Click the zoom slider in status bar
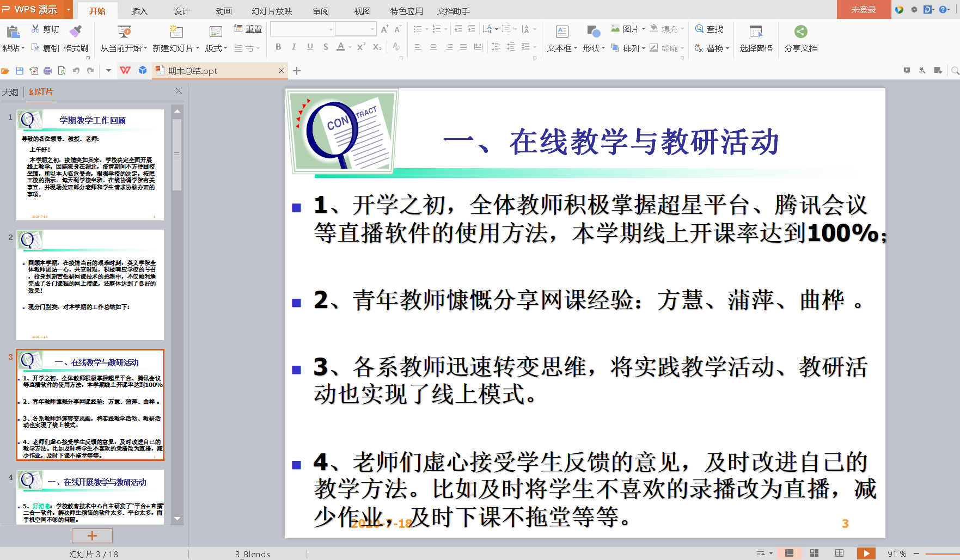Image resolution: width=960 pixels, height=560 pixels. 941,553
